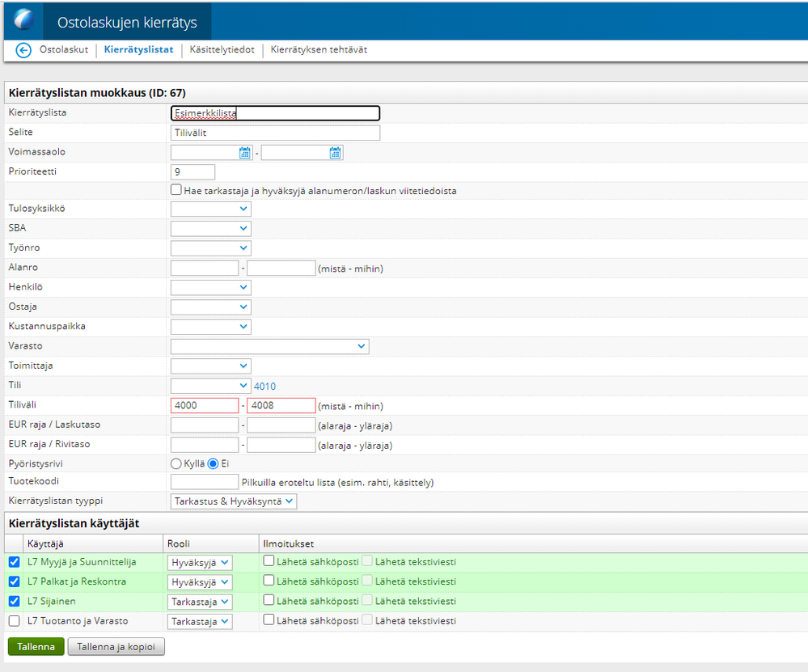Enable 'Hae tarkastaja ja hyväksyjä' checkbox
This screenshot has height=672, width=808.
176,190
